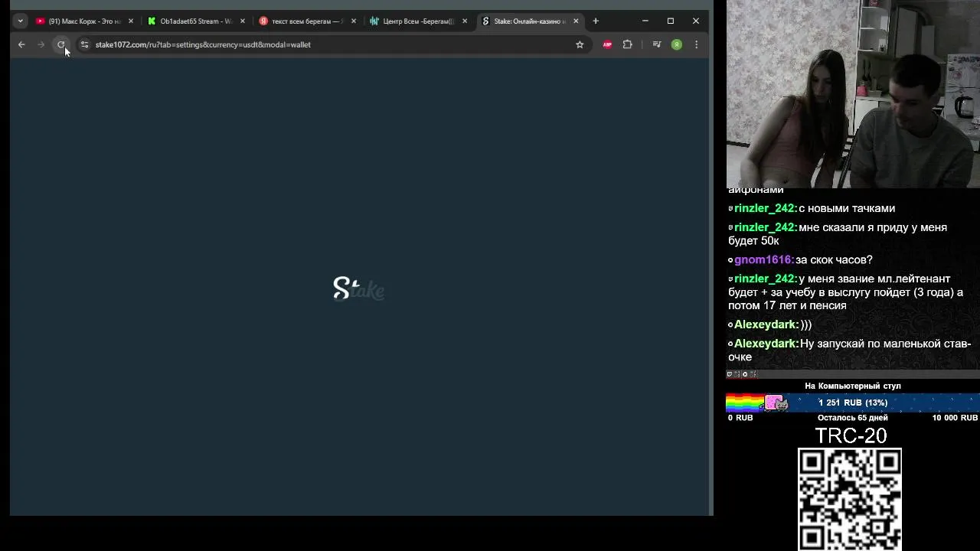Bookmark this page with the star
The height and width of the screenshot is (551, 980).
coord(580,44)
